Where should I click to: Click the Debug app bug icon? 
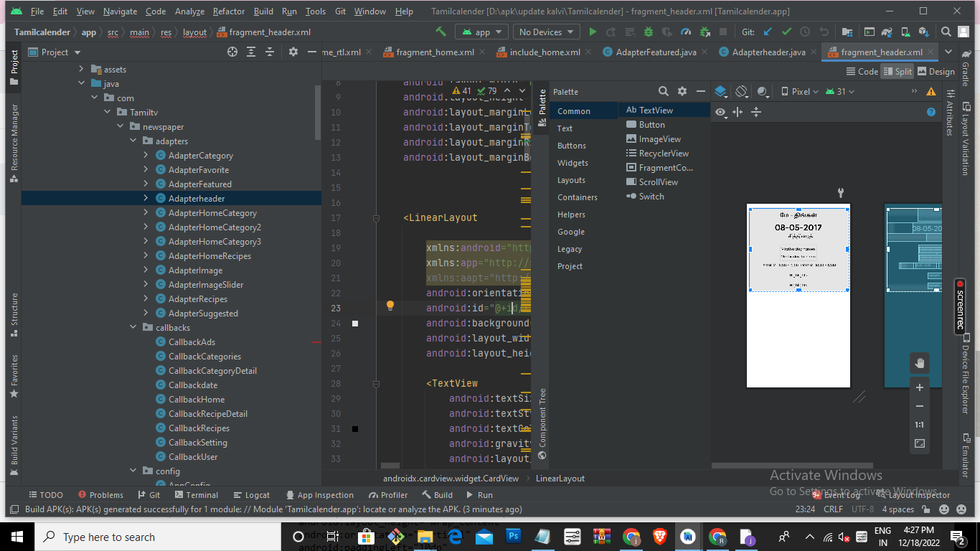(x=649, y=32)
